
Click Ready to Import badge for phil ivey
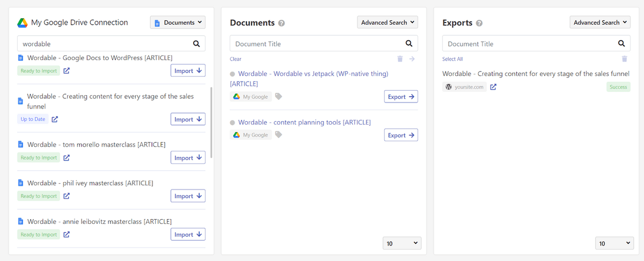coord(39,196)
